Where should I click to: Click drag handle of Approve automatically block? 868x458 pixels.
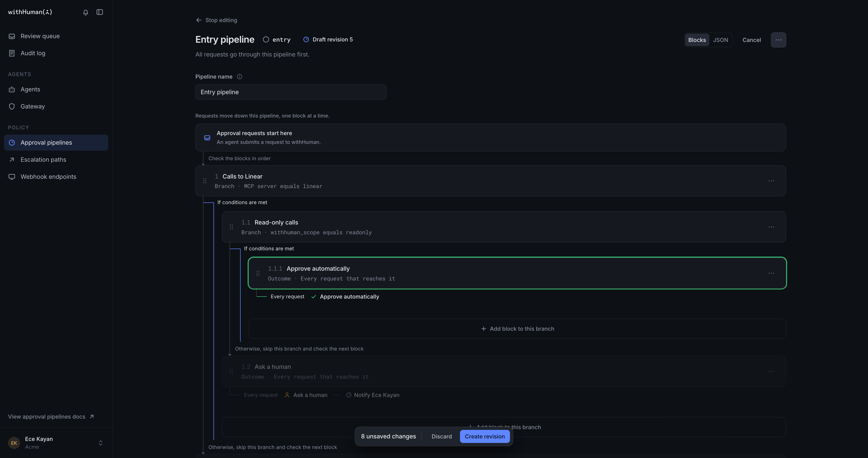point(258,273)
